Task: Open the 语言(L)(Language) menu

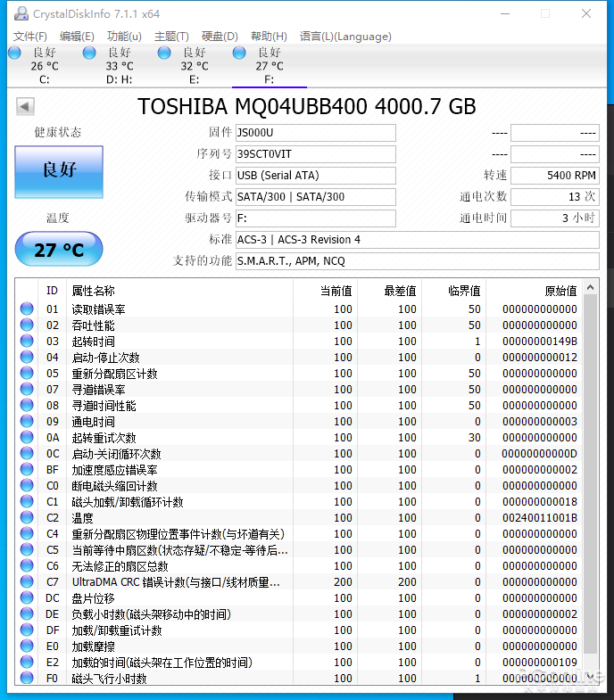Action: pyautogui.click(x=345, y=37)
